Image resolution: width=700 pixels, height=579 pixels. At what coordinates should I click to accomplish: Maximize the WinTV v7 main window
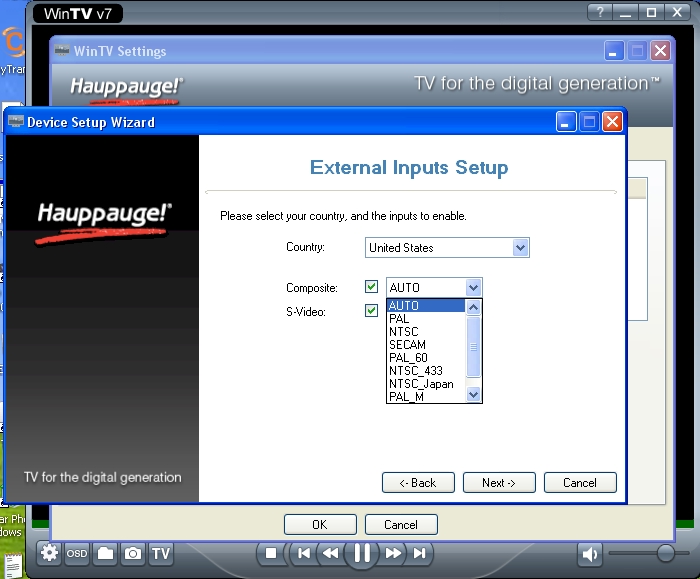(651, 12)
